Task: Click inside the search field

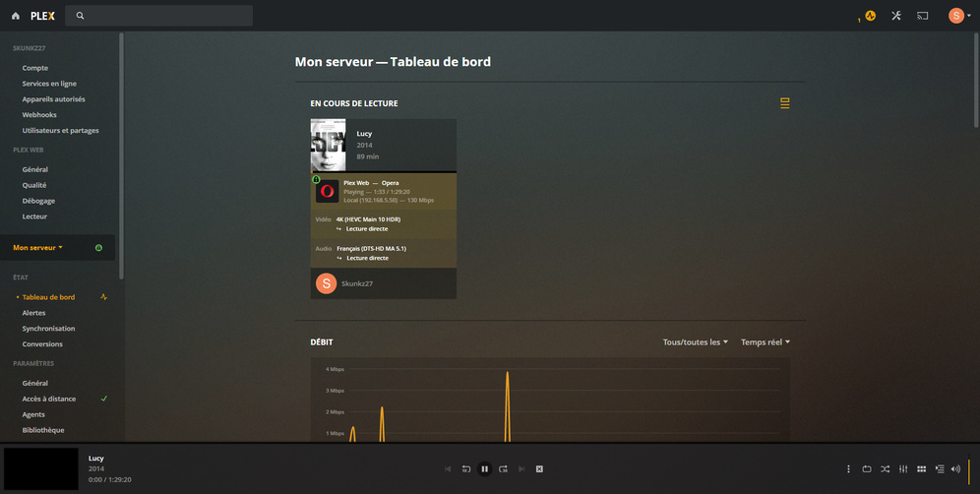Action: [158, 16]
